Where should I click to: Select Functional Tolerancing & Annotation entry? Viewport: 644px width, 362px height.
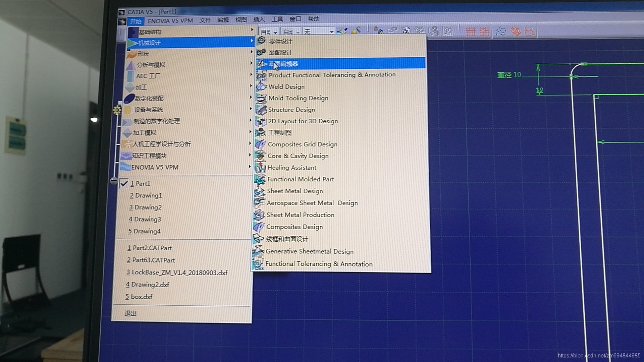point(318,264)
